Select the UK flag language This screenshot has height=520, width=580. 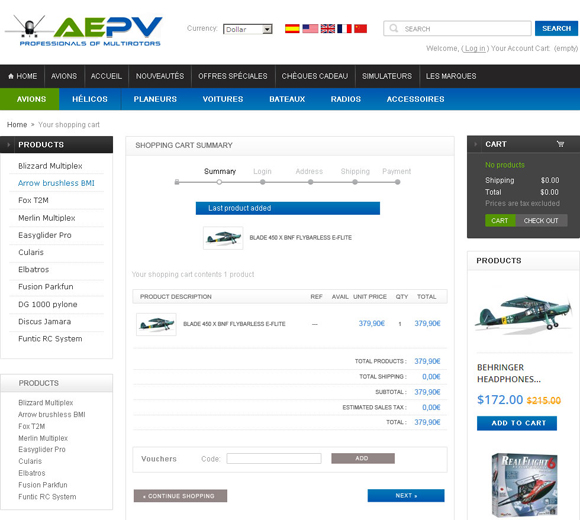click(328, 28)
